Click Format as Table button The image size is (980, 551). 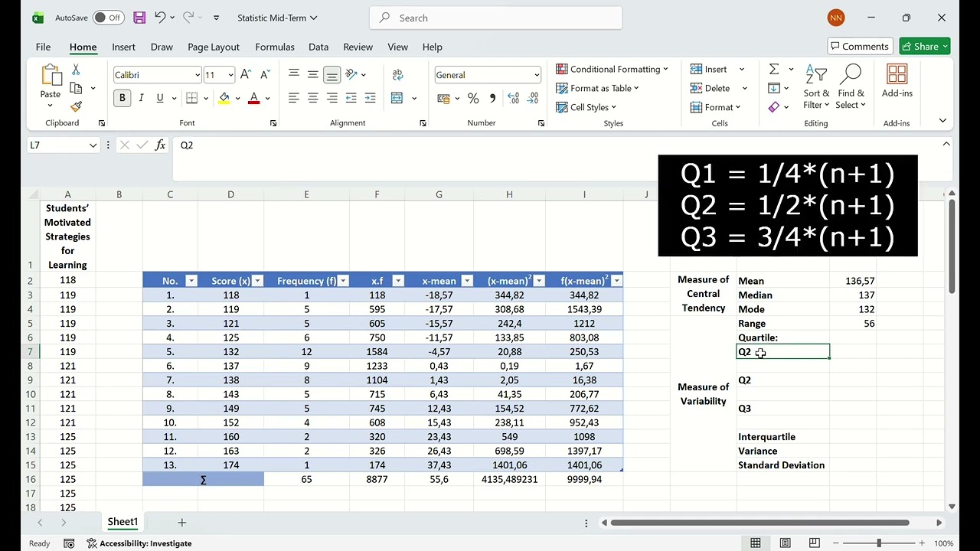click(x=597, y=88)
